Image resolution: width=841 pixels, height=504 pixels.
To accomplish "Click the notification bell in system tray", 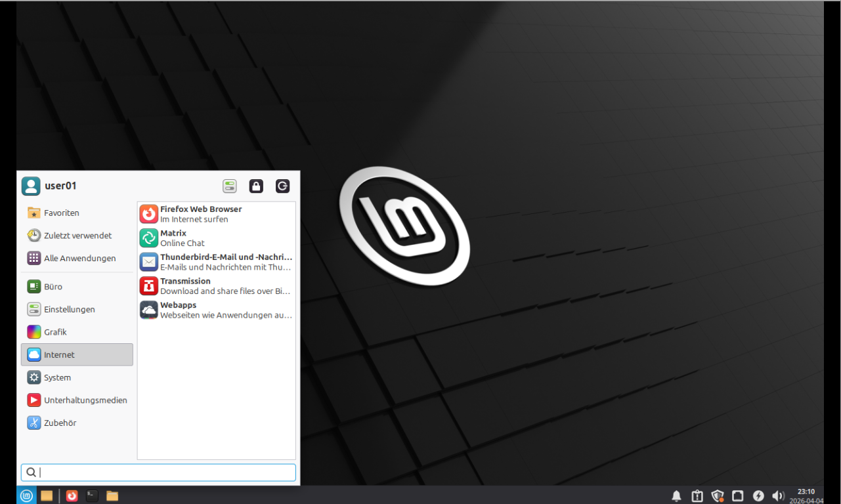I will click(x=676, y=495).
